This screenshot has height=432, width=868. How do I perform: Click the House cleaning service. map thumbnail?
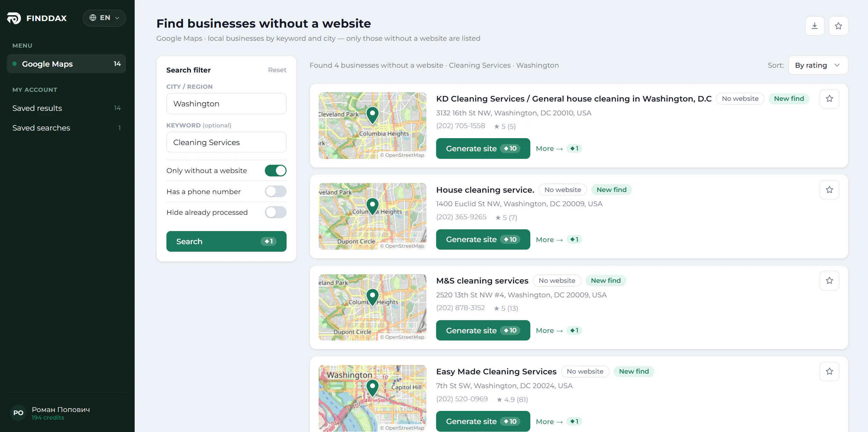click(372, 216)
